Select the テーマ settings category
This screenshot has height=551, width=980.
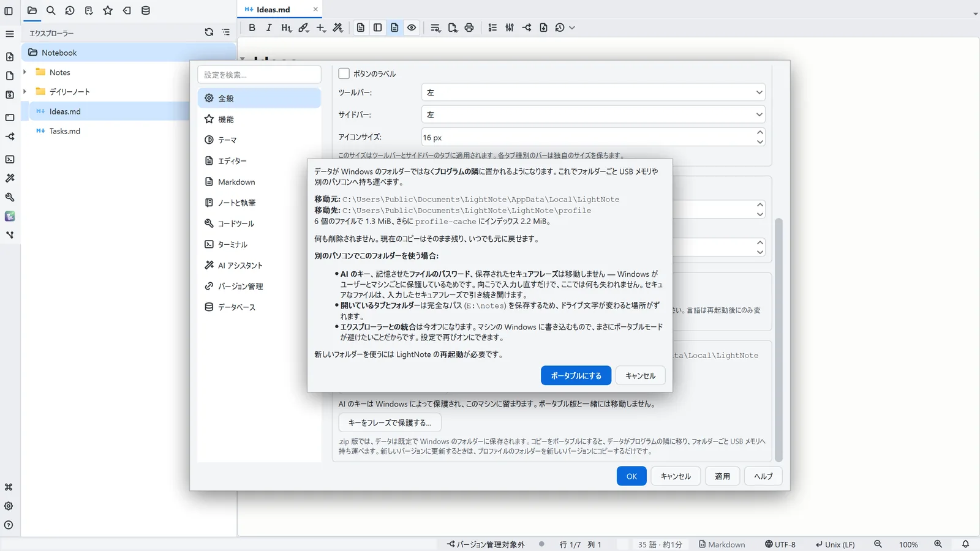click(x=259, y=140)
